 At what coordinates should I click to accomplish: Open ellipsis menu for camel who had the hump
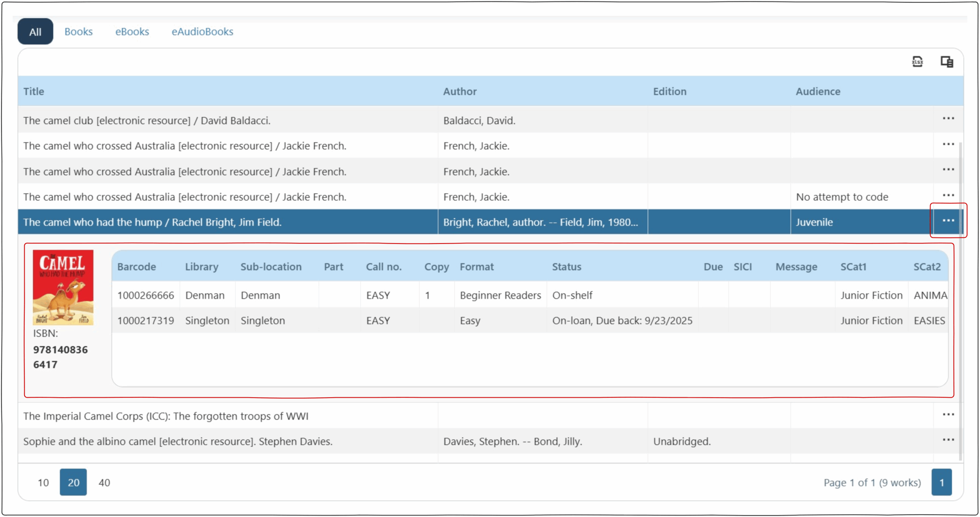tap(948, 221)
